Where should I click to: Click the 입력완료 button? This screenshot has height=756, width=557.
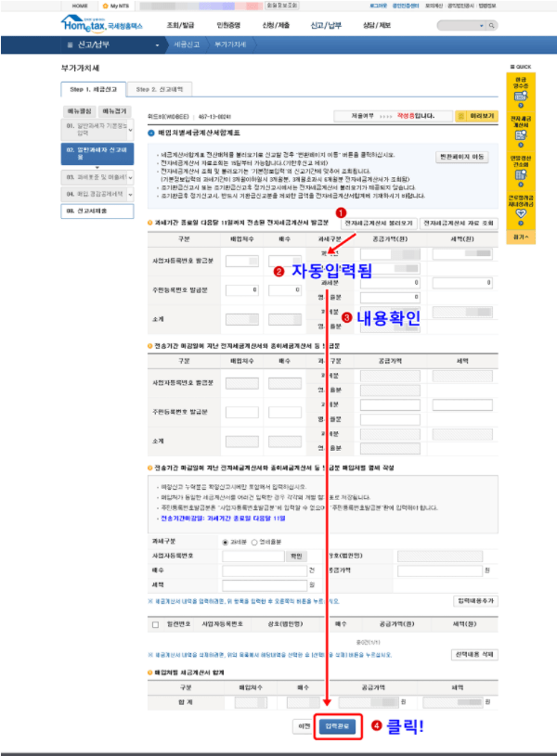pyautogui.click(x=337, y=726)
